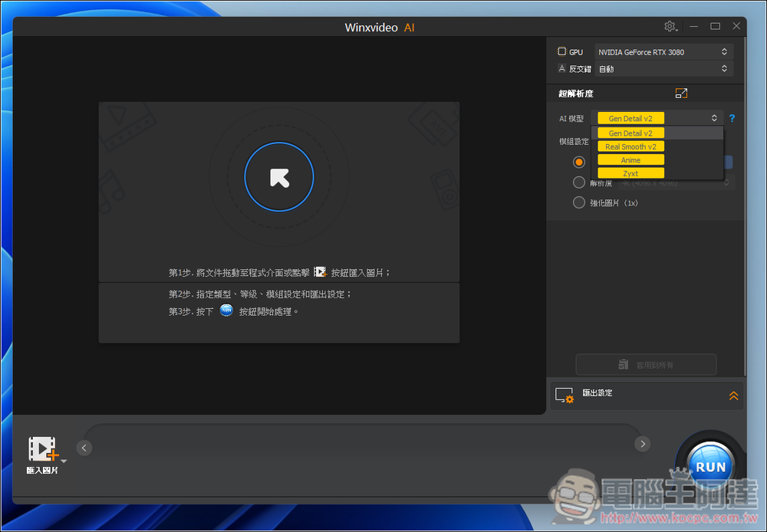The image size is (767, 532).
Task: Collapse the AI model dropdown
Action: (x=713, y=118)
